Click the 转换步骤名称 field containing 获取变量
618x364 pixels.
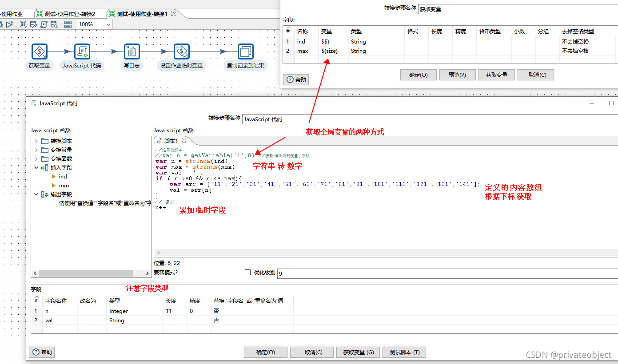pyautogui.click(x=518, y=9)
